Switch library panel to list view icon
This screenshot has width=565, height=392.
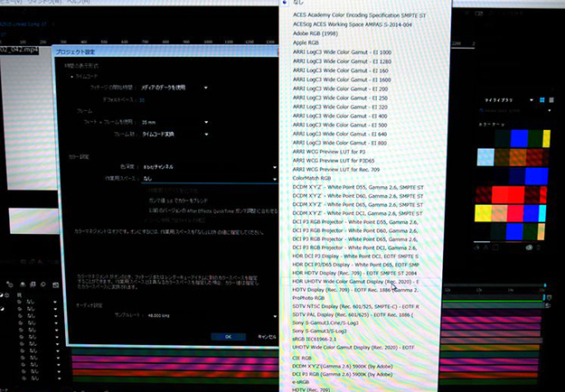pyautogui.click(x=551, y=100)
